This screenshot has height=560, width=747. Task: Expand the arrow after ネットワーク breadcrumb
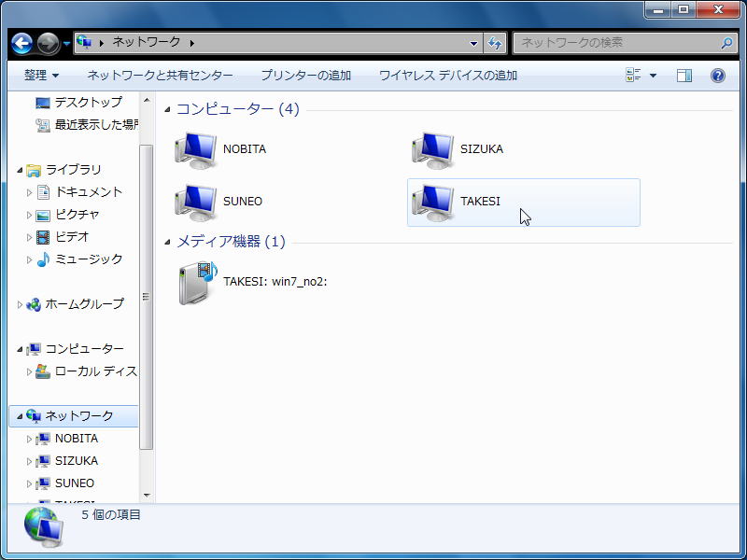click(x=192, y=43)
